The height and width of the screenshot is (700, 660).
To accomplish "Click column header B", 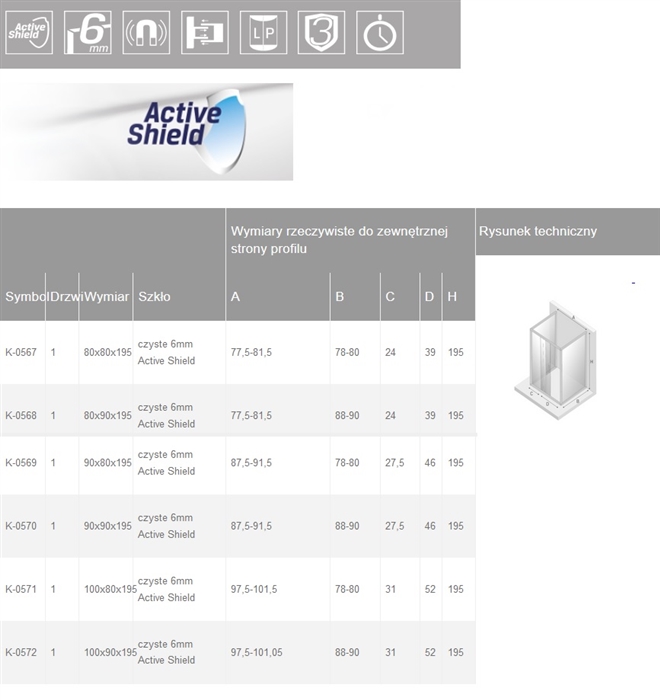I will click(339, 297).
